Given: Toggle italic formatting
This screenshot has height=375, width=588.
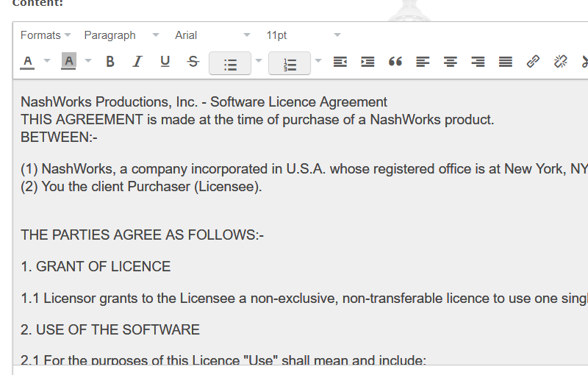Looking at the screenshot, I should (x=137, y=62).
